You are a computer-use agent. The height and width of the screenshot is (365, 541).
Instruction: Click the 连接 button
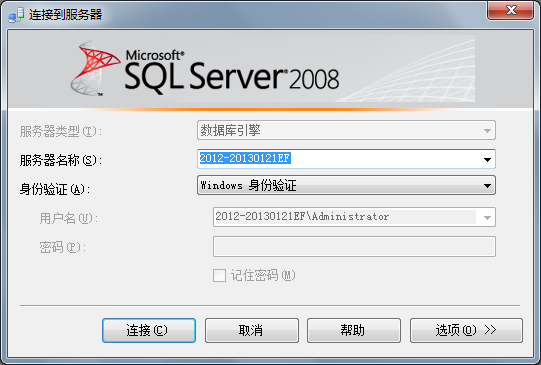pyautogui.click(x=149, y=331)
